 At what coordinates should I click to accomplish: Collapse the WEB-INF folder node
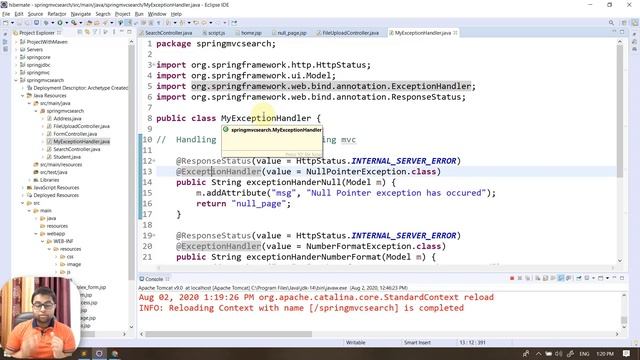click(42, 241)
